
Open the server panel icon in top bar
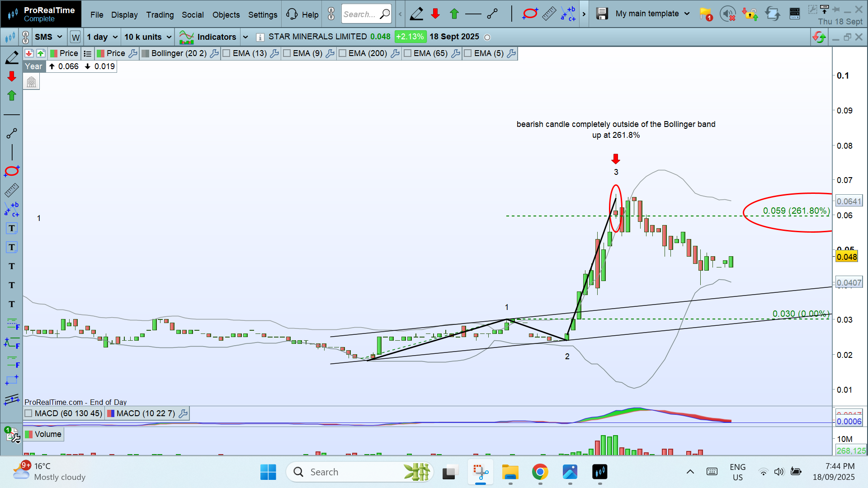click(x=794, y=14)
